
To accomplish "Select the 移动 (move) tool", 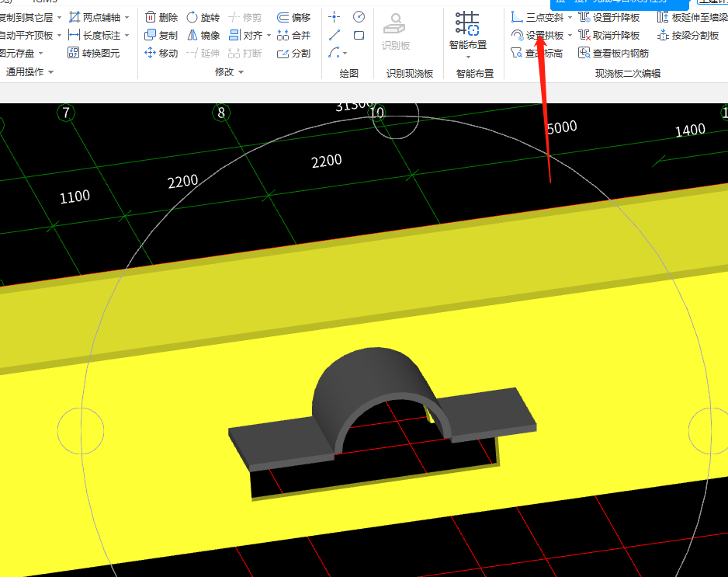I will click(x=161, y=54).
